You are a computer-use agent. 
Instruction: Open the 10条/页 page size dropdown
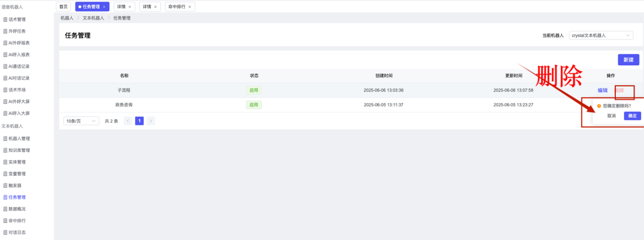tap(81, 121)
